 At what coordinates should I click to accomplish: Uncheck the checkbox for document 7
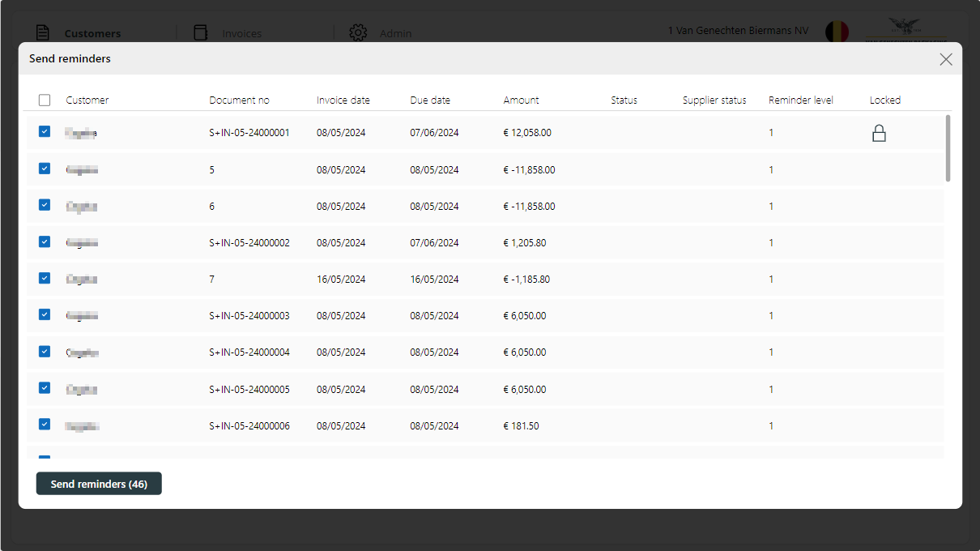[45, 278]
